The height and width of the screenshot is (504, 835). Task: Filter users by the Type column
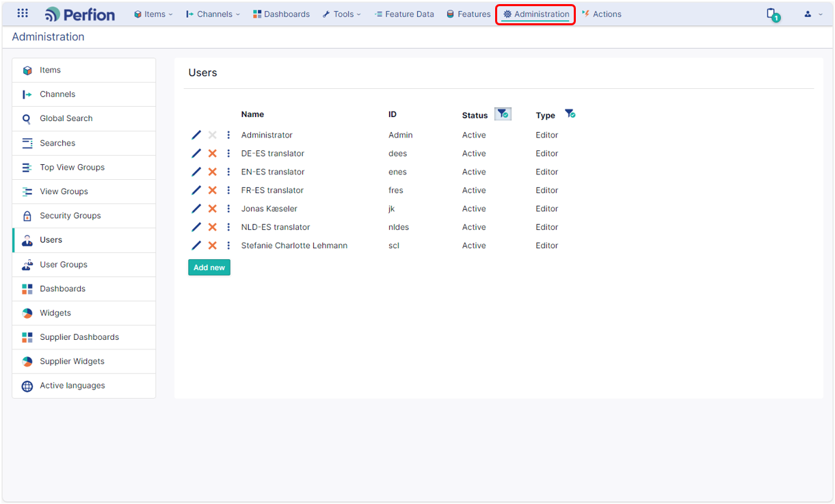tap(570, 114)
